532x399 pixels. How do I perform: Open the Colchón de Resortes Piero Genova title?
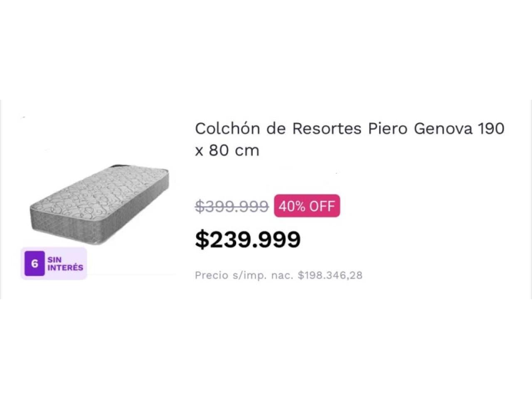pyautogui.click(x=350, y=139)
